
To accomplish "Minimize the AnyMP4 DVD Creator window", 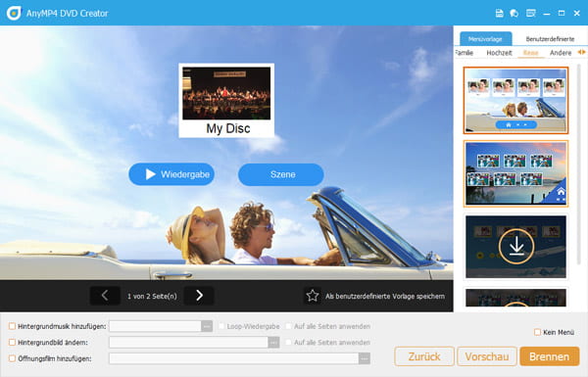I will pos(547,14).
